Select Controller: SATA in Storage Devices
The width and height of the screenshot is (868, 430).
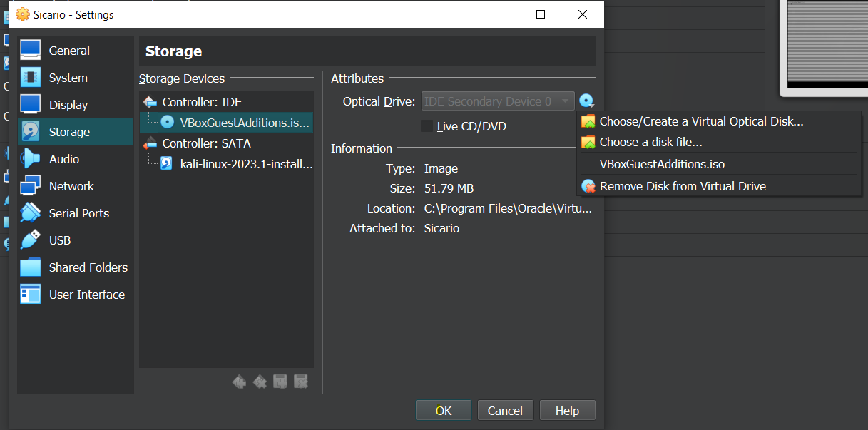coord(227,143)
